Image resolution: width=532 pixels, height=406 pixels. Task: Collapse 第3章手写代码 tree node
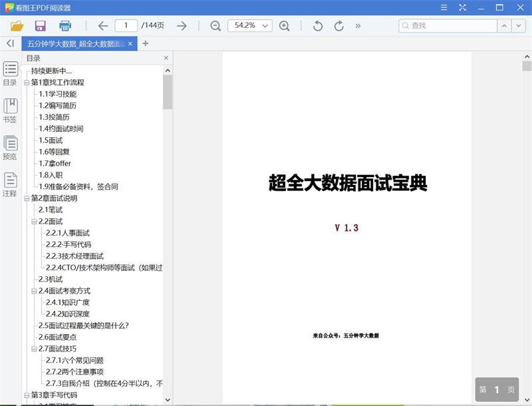pyautogui.click(x=27, y=395)
